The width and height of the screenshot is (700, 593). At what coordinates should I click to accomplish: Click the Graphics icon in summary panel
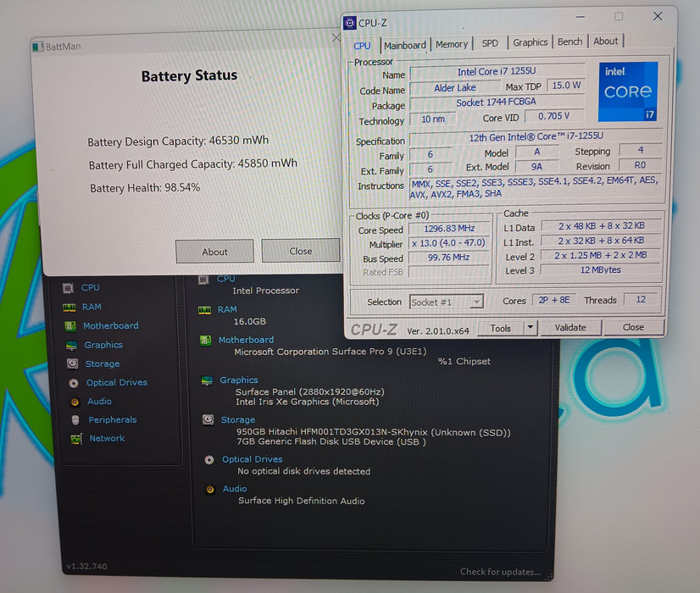tap(207, 380)
